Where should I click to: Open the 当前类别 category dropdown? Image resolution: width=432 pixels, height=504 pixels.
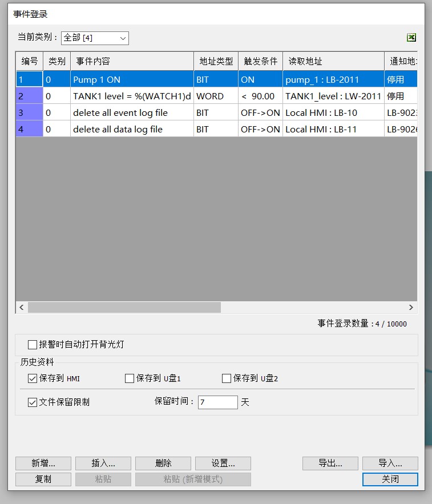click(x=95, y=38)
